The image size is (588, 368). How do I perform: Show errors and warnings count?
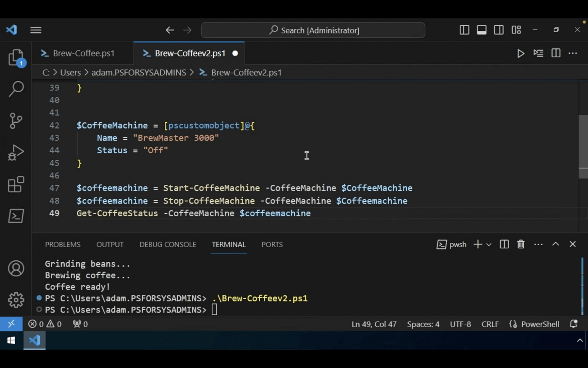[x=45, y=324]
